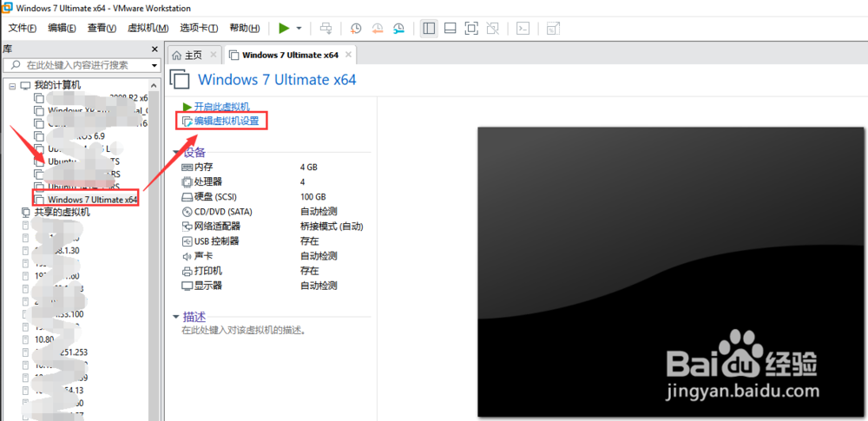
Task: Click the speaker icon beside 声卡
Action: 187,256
